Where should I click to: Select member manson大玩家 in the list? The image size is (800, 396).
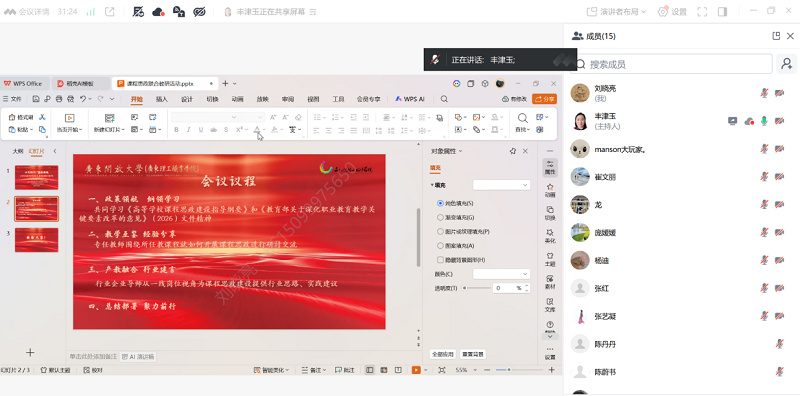(682, 149)
